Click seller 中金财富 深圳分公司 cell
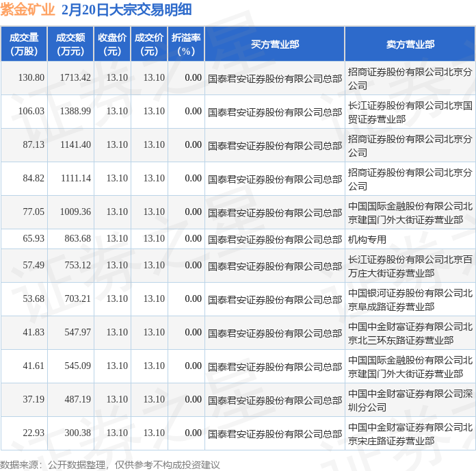 pyautogui.click(x=410, y=400)
